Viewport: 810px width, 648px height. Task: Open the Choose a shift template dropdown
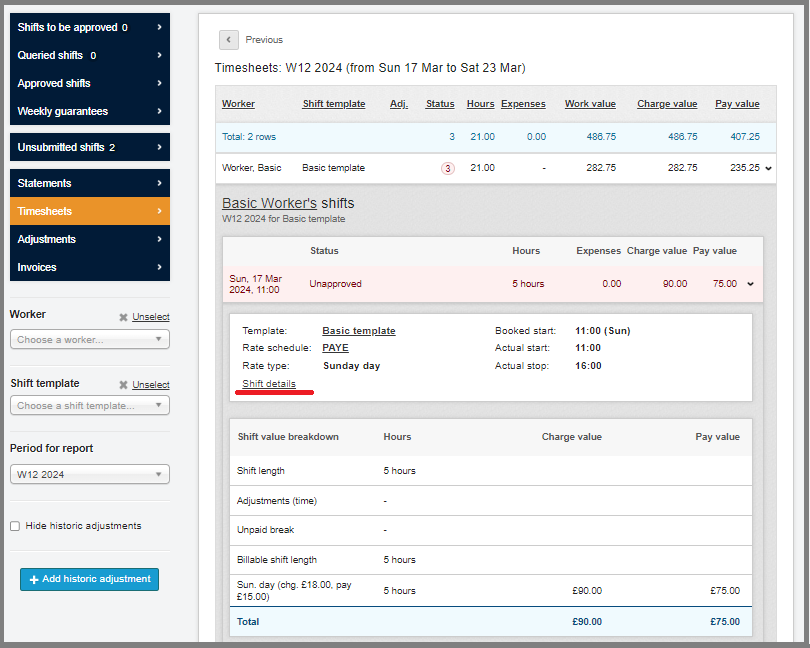click(x=89, y=405)
